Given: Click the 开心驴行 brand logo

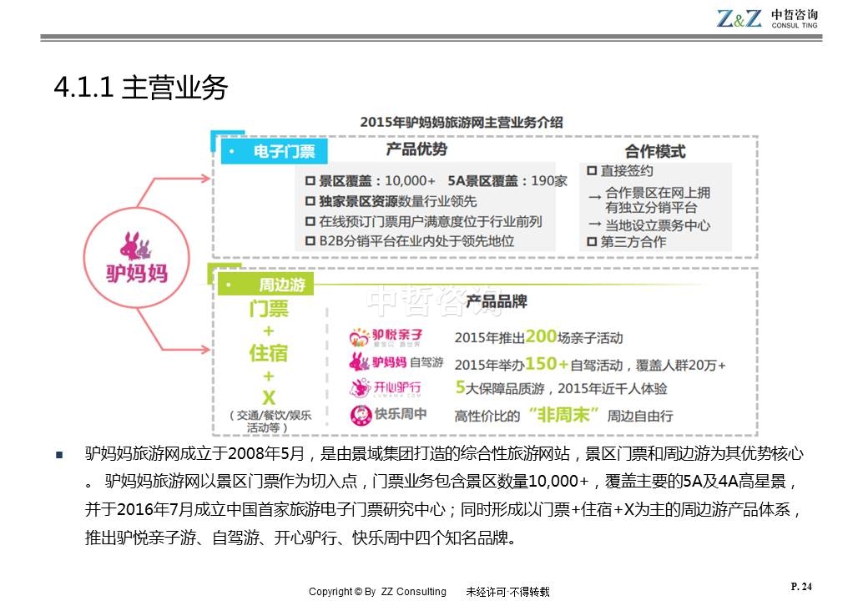Looking at the screenshot, I should coord(386,388).
